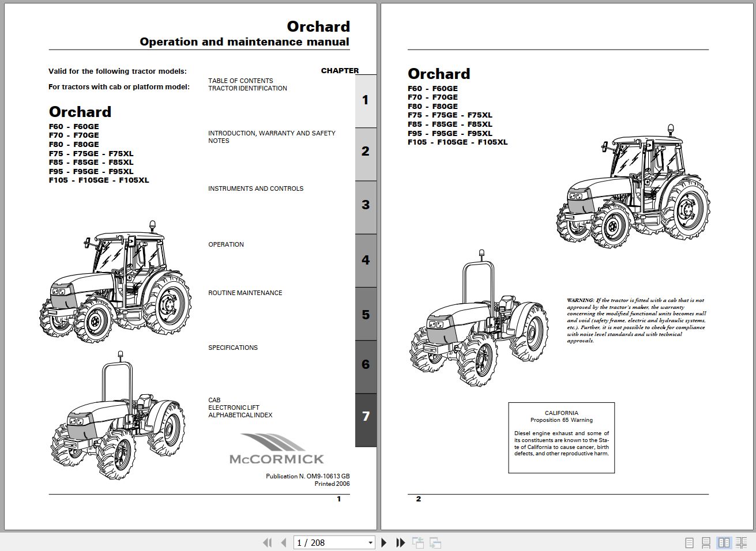This screenshot has height=551, width=756.
Task: Click the TRACTOR IDENTIFICATION entry
Action: [247, 88]
